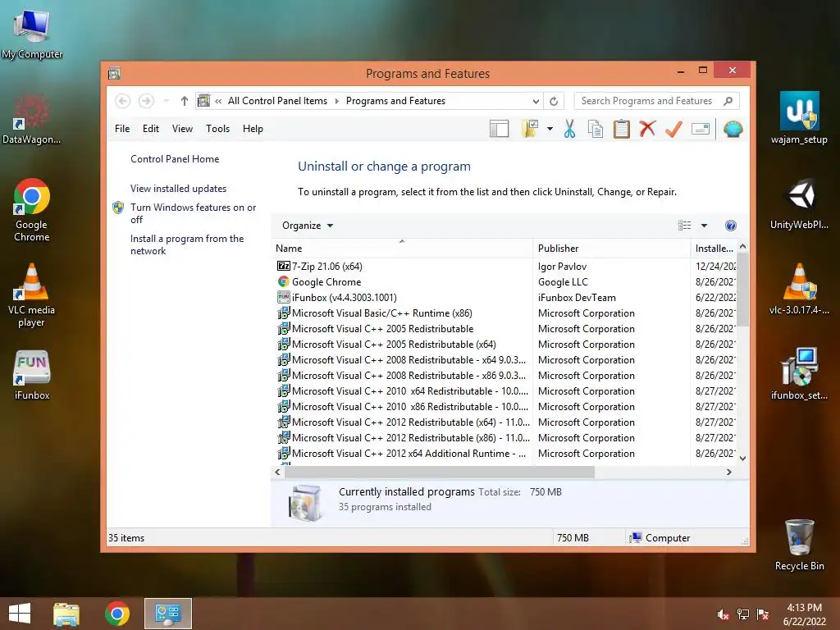Click the Up one level arrow
The image size is (840, 630).
click(x=185, y=101)
